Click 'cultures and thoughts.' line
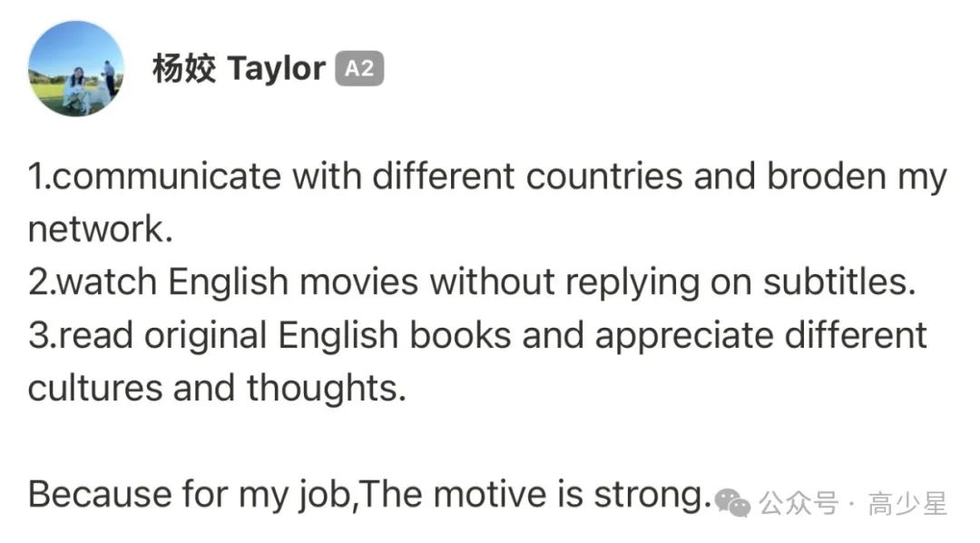 218,388
